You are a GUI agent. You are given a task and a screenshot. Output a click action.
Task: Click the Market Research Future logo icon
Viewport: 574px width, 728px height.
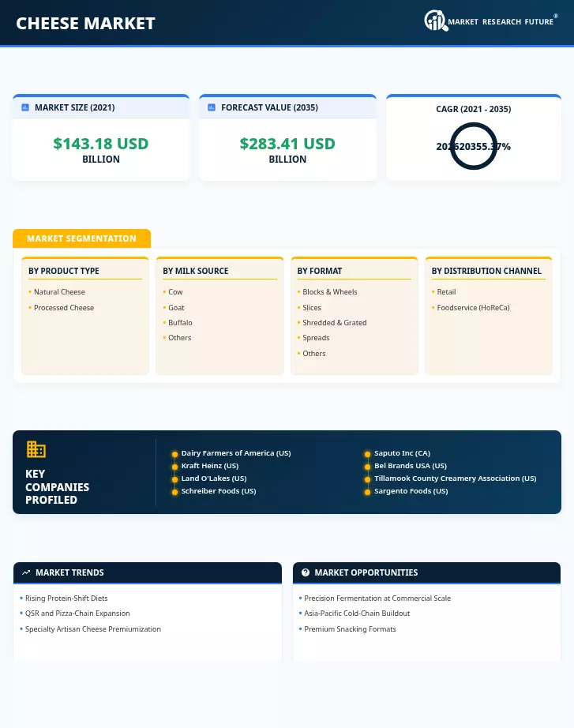(x=436, y=21)
